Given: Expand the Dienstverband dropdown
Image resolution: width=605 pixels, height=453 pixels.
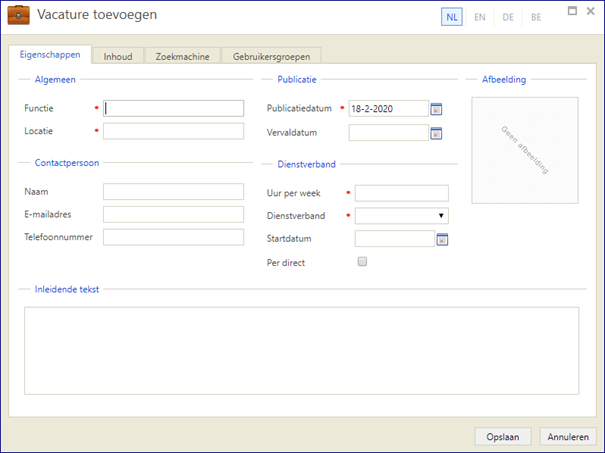Looking at the screenshot, I should [402, 216].
